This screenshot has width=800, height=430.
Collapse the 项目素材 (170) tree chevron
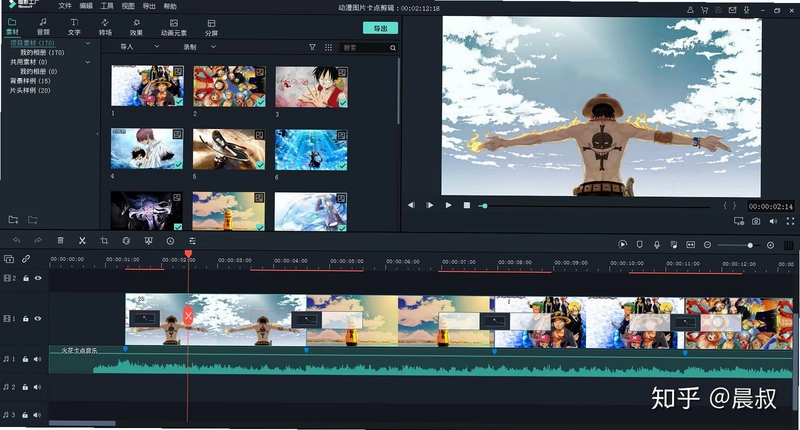[x=88, y=43]
